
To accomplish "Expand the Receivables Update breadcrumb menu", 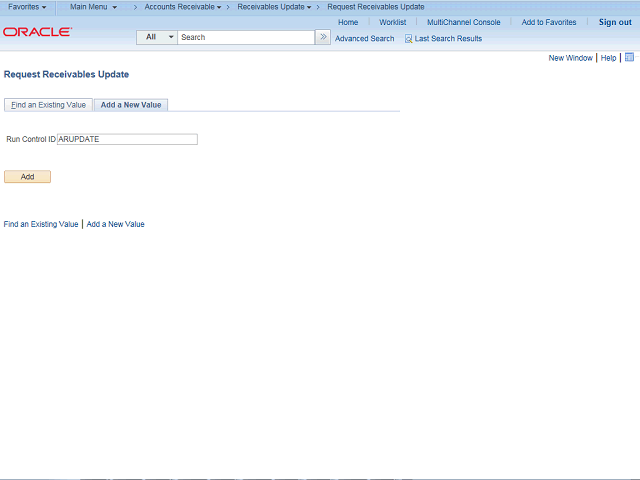I will coord(274,7).
